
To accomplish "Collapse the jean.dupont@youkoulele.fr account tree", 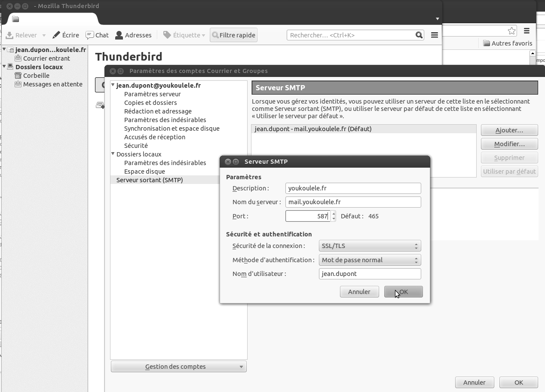I will (x=113, y=85).
